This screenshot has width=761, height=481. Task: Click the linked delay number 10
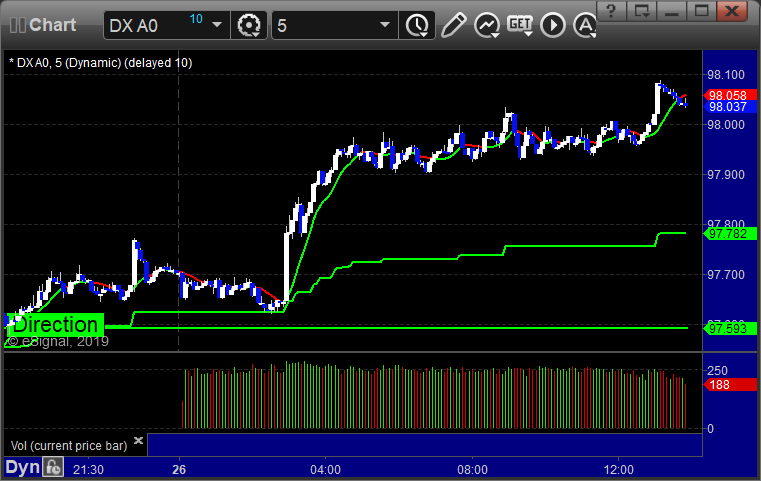[196, 19]
